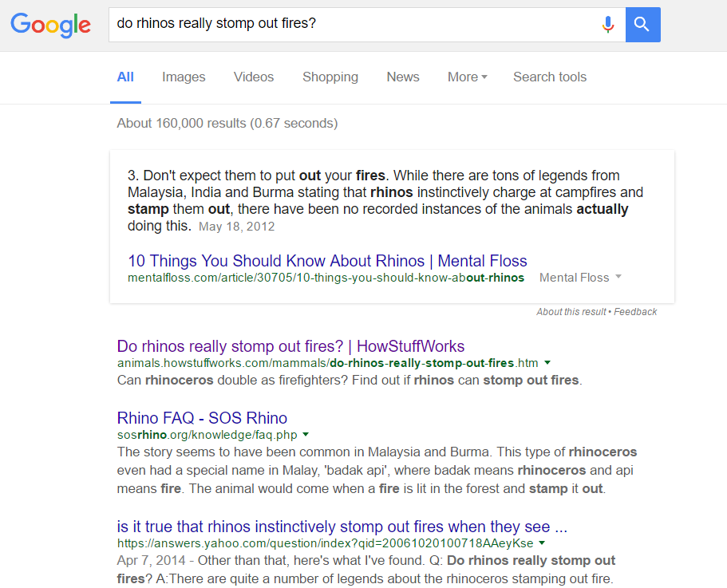The width and height of the screenshot is (727, 588).
Task: Select the All results tab
Action: pos(125,77)
